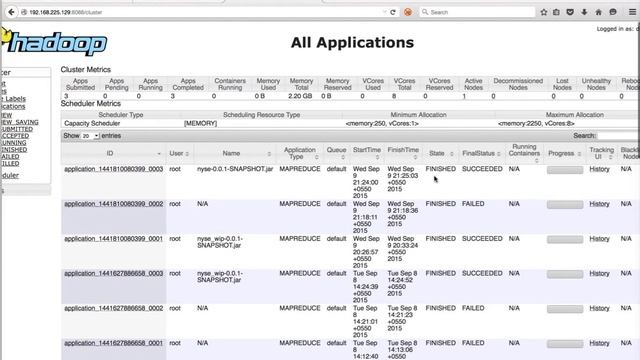
Task: Filter apps by SUBMITTED state
Action: tap(16, 129)
